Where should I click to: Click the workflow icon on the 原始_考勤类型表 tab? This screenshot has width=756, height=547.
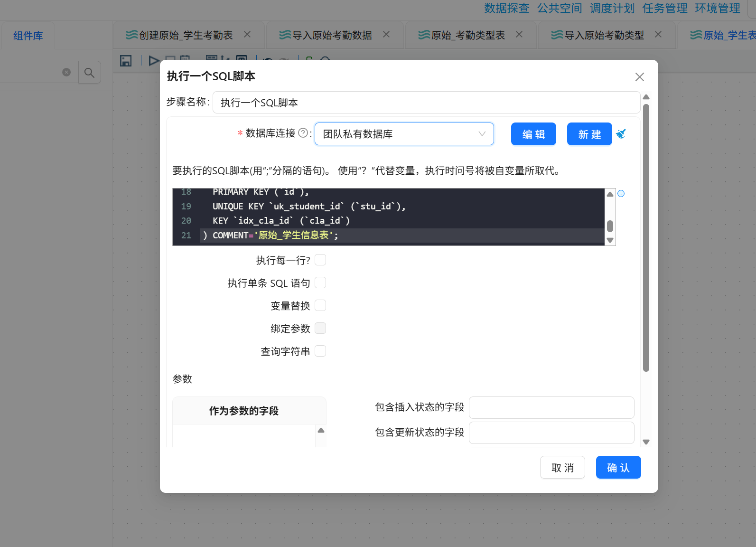pos(424,35)
